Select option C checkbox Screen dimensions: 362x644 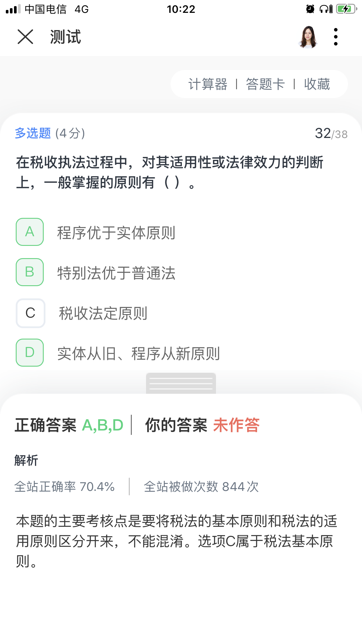30,313
